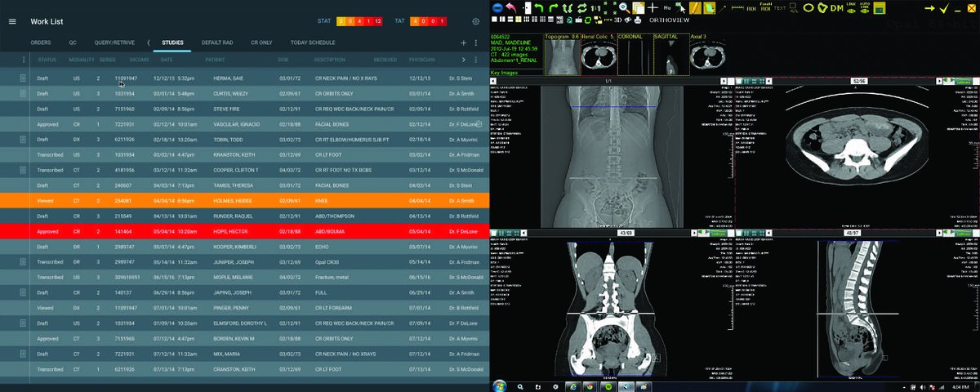Select the ellipse drawing tool

[x=808, y=8]
